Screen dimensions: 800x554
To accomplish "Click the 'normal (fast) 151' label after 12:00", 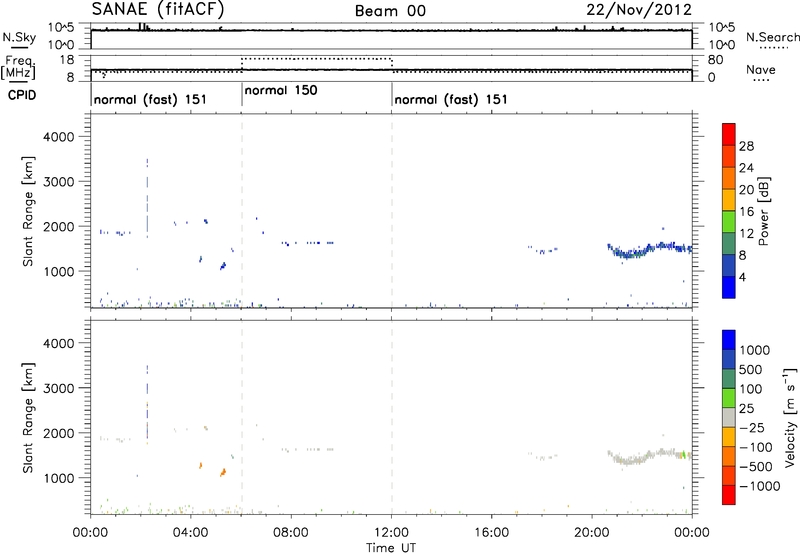I will tap(451, 99).
